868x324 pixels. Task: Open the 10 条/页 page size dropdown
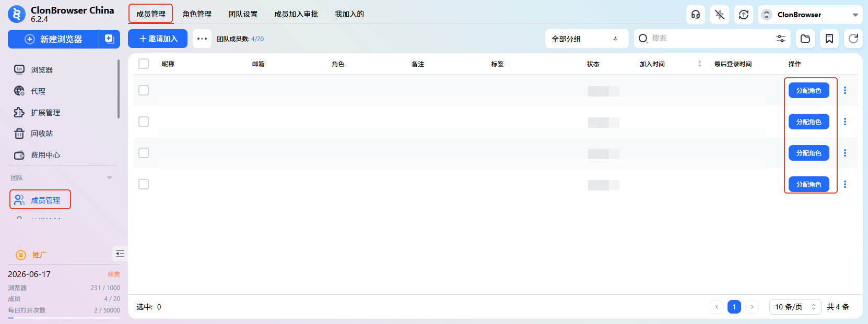point(795,307)
